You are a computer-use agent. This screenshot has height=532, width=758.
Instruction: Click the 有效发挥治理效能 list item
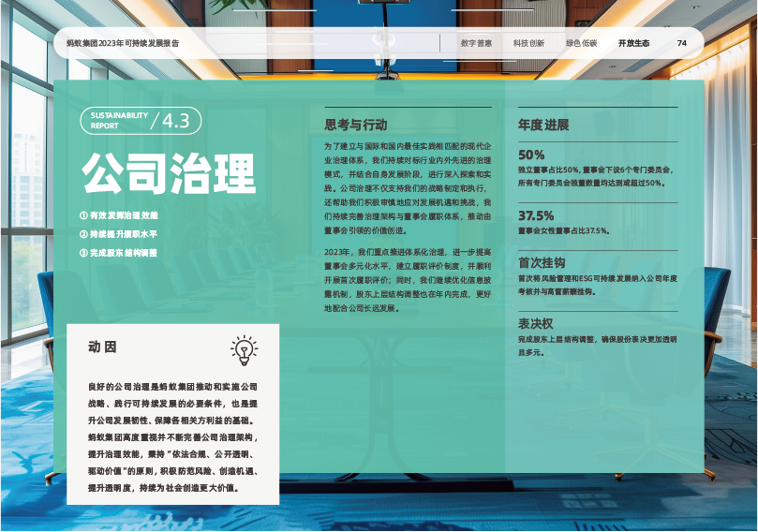click(125, 215)
